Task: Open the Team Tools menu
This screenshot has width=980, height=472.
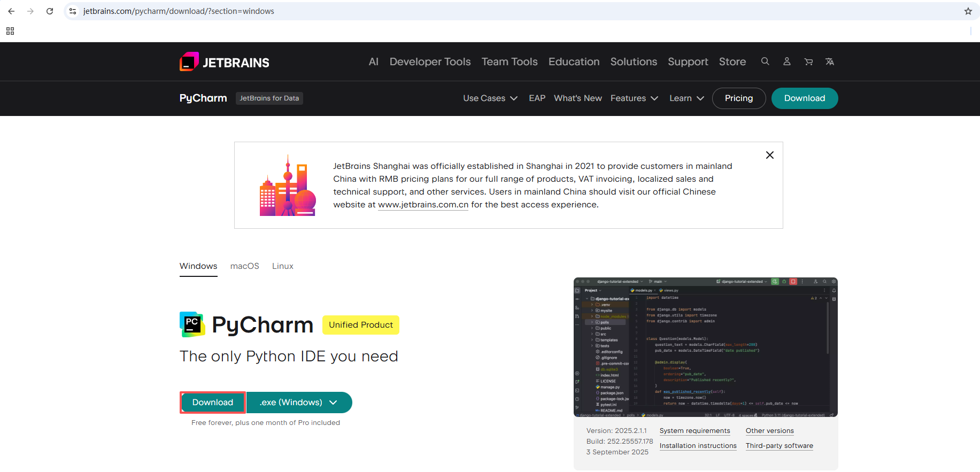Action: (x=510, y=61)
